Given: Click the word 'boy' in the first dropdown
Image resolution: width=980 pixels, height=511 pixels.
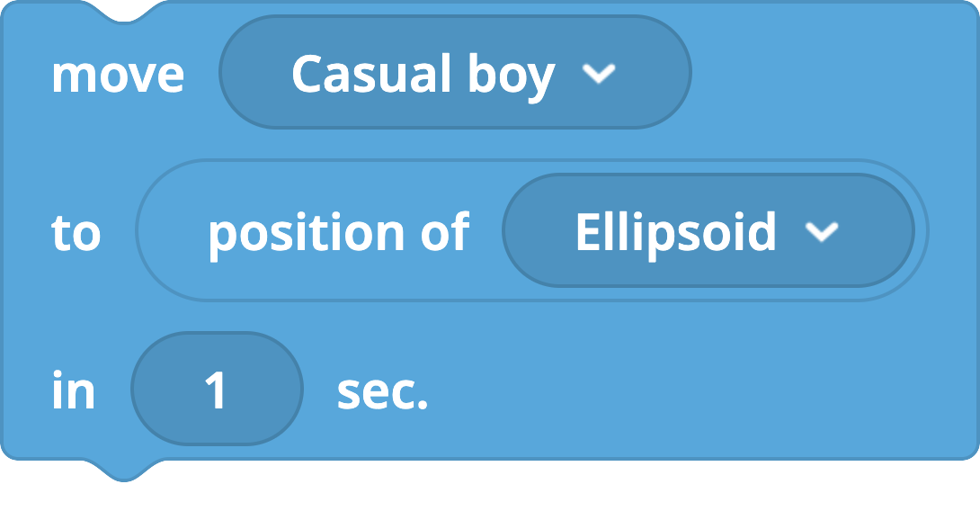Looking at the screenshot, I should pyautogui.click(x=512, y=77).
